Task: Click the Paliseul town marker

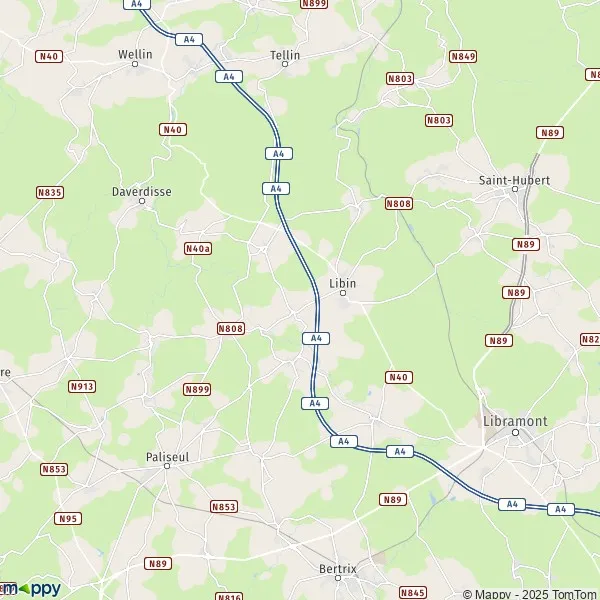Action: coord(167,466)
